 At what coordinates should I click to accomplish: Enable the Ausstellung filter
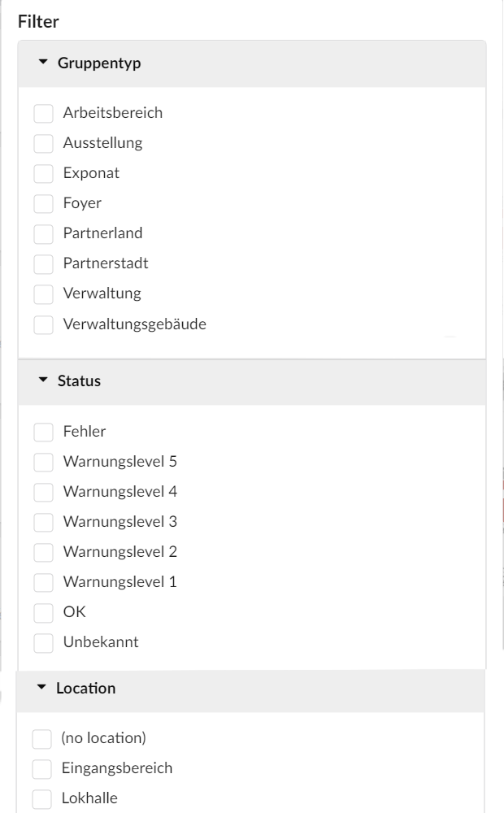(x=43, y=143)
